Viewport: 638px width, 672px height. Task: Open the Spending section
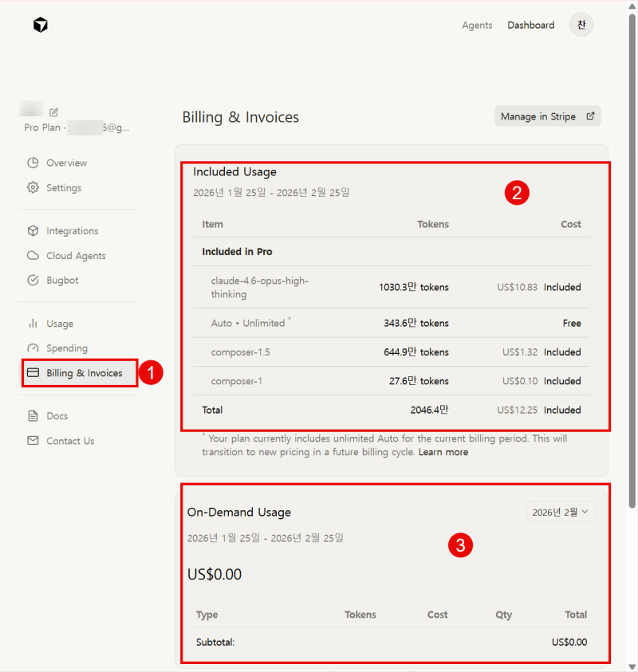[67, 348]
